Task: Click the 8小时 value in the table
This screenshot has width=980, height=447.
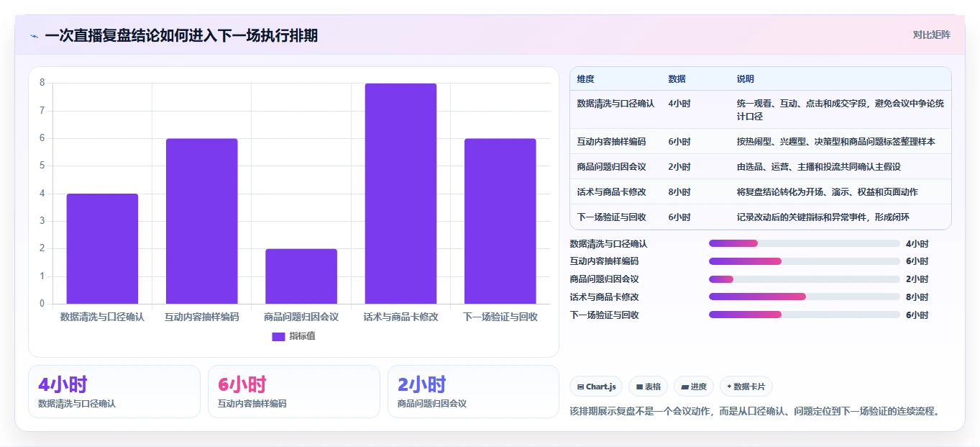Action: [x=679, y=192]
